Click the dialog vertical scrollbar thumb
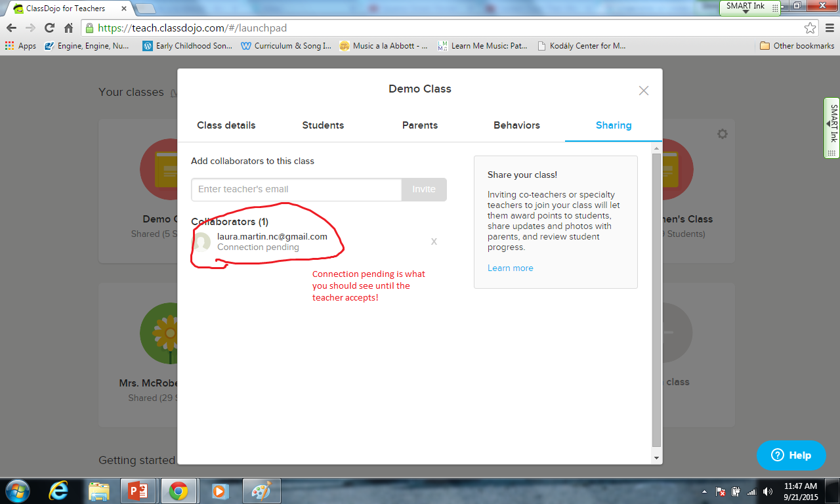The image size is (840, 504). tap(657, 301)
